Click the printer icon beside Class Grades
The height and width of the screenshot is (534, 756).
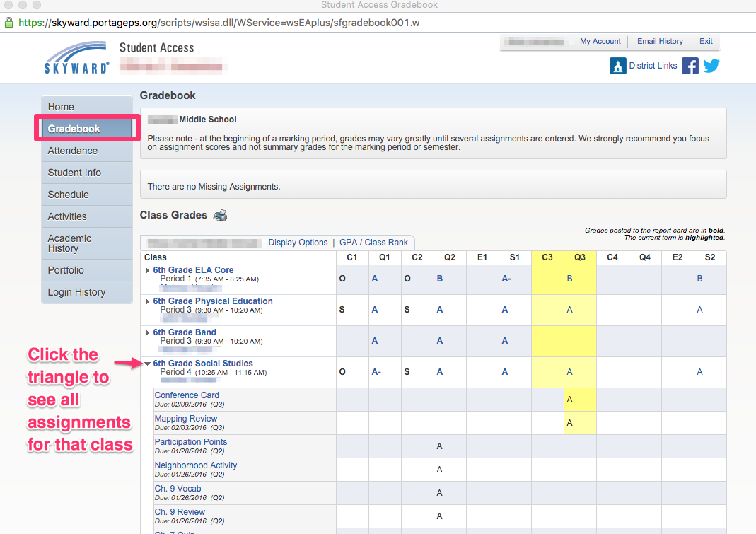[x=221, y=215]
